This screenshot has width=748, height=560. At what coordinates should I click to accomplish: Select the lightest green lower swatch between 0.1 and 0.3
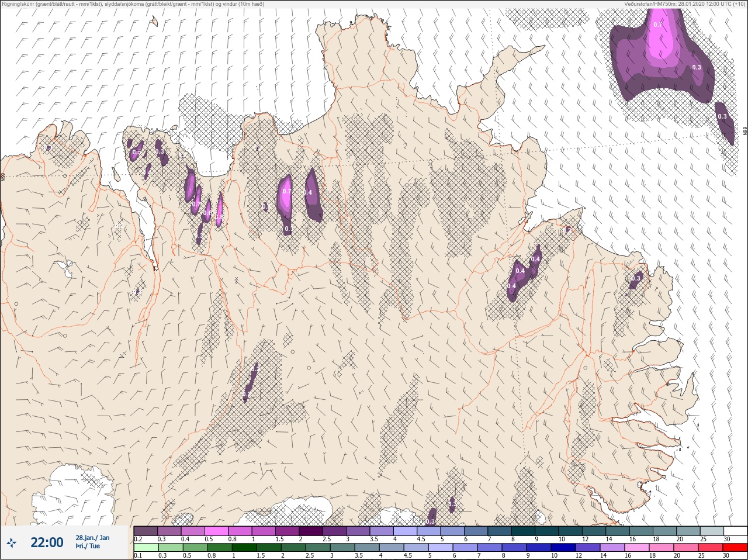pos(146,547)
